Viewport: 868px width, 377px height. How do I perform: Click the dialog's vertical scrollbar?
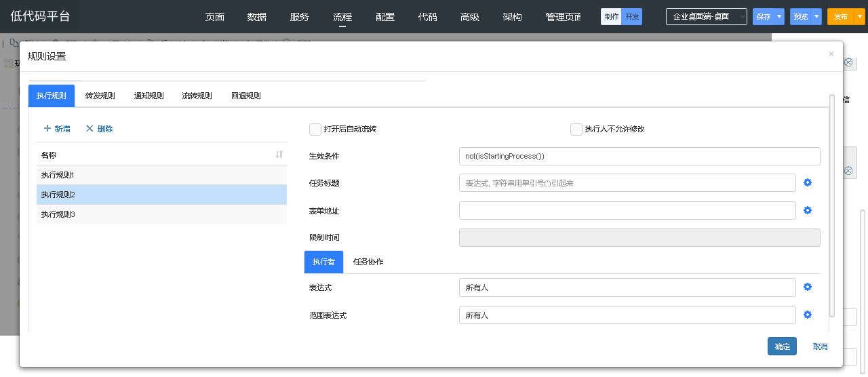832,203
